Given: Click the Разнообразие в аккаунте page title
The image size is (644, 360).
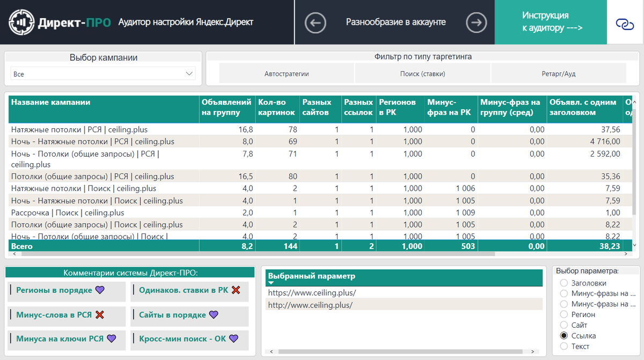Looking at the screenshot, I should 396,23.
